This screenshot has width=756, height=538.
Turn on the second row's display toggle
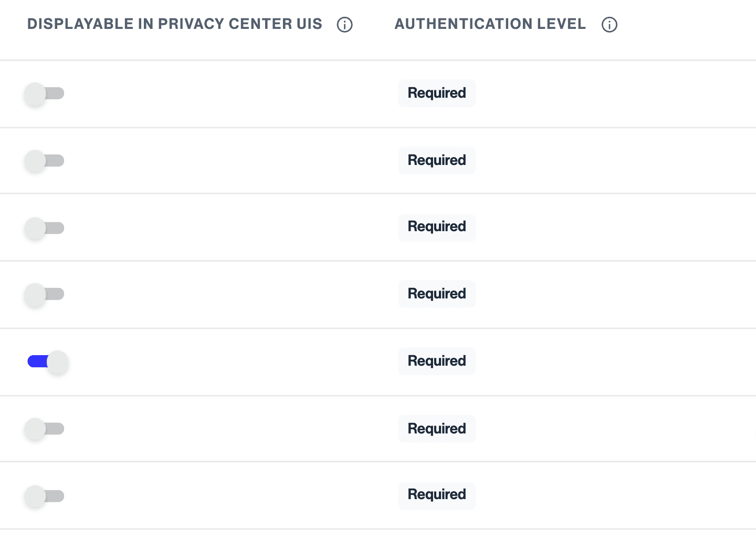pos(45,161)
